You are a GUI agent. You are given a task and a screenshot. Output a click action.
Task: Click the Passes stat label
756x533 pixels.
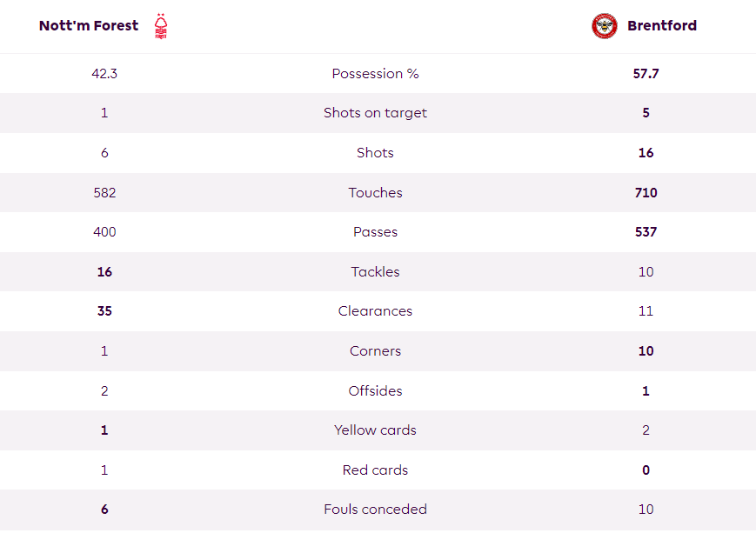[375, 232]
